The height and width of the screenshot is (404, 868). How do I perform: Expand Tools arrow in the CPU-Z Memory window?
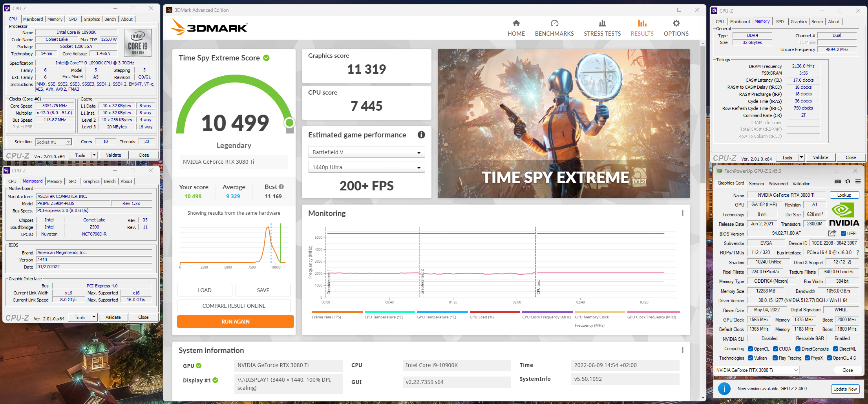[801, 158]
